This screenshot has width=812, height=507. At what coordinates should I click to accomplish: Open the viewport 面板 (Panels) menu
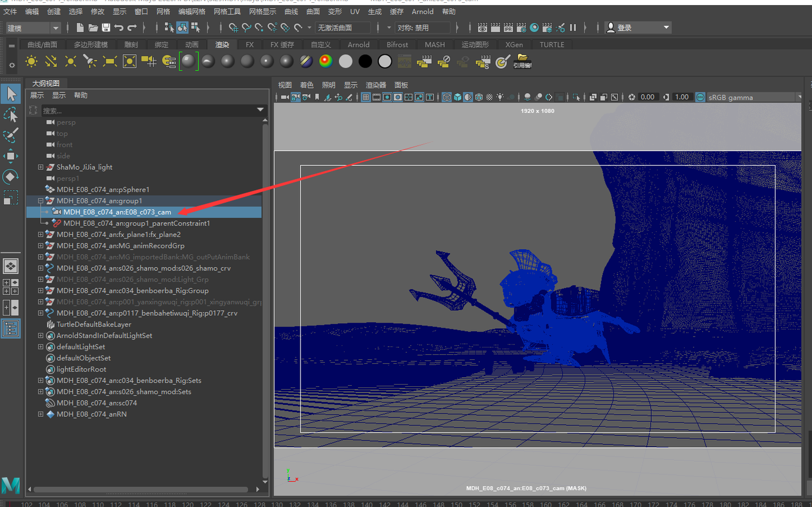[x=401, y=85]
